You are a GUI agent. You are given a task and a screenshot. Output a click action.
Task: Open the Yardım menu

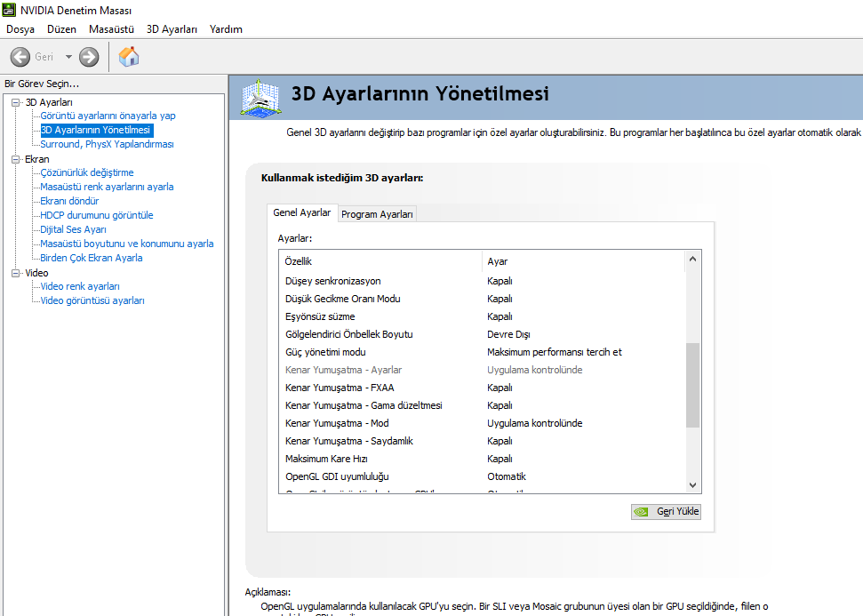226,29
